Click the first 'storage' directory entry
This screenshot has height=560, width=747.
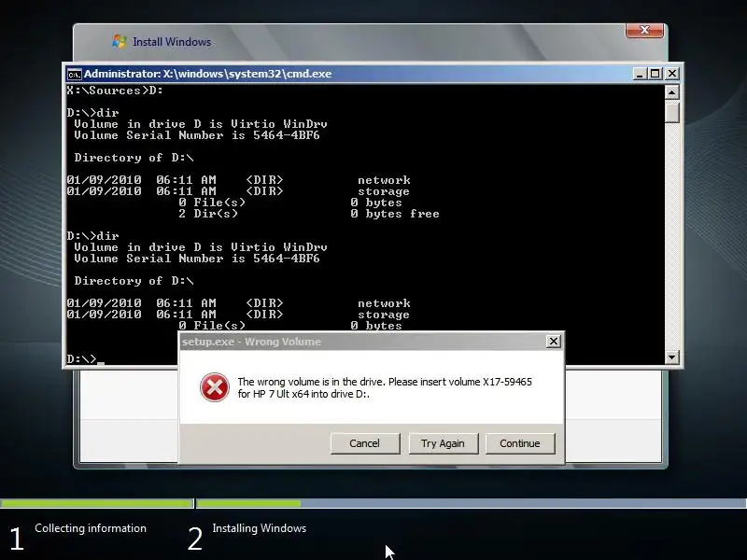point(384,191)
